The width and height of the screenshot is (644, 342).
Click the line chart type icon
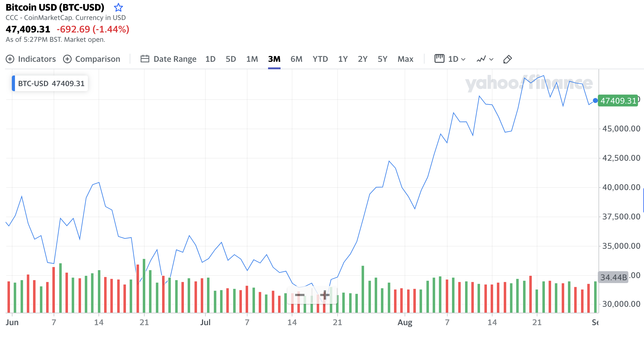[481, 59]
